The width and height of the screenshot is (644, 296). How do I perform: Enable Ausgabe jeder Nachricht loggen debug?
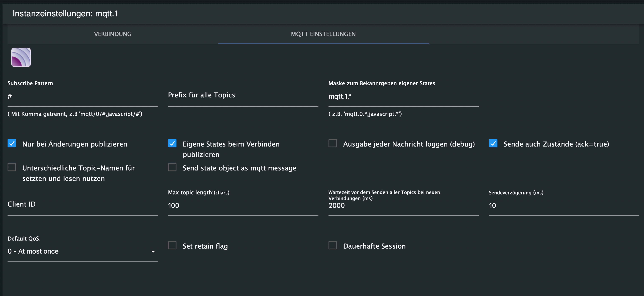tap(333, 143)
